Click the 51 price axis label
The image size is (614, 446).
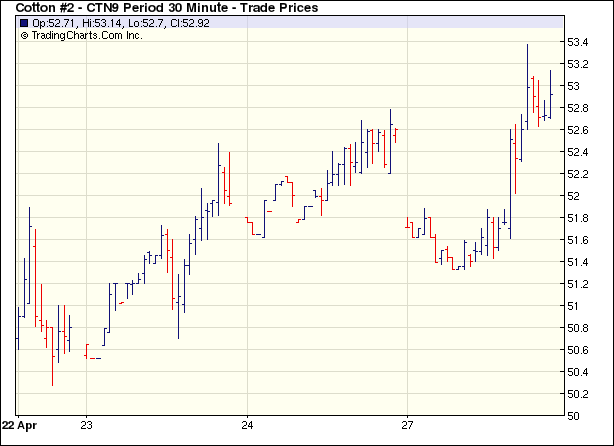[x=573, y=306]
